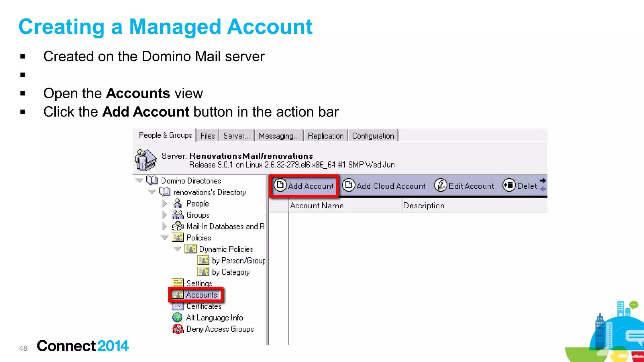Click the by Person/Group icon
Viewport: 644px width, 362px height.
pyautogui.click(x=203, y=260)
